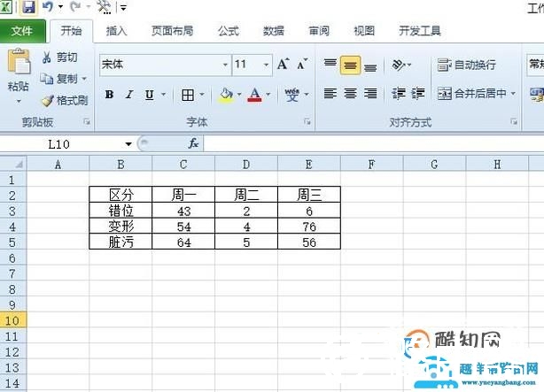Open the fill color dropdown arrow
Screen dimensions: 544x392
(239, 95)
